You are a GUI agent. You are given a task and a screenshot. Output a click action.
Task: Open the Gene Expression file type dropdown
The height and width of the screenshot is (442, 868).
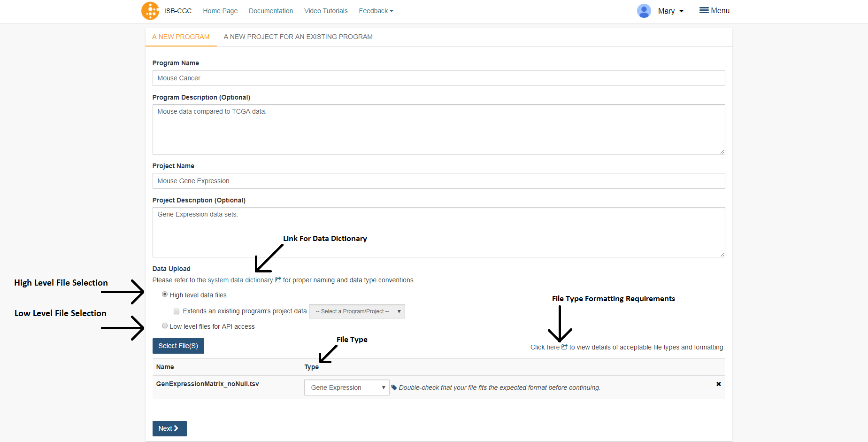pos(346,388)
